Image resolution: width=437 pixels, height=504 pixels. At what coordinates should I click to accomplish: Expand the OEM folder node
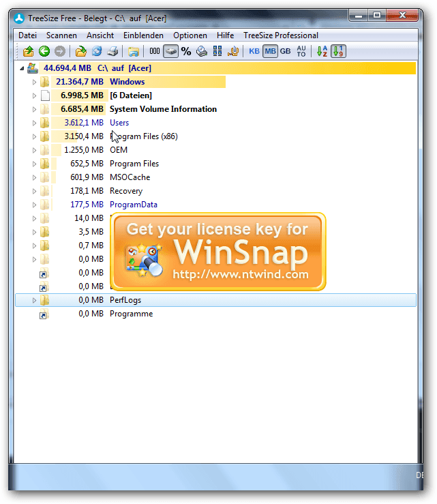click(x=34, y=151)
